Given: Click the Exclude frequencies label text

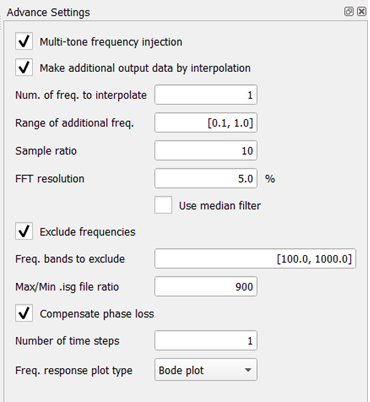Looking at the screenshot, I should tap(87, 232).
